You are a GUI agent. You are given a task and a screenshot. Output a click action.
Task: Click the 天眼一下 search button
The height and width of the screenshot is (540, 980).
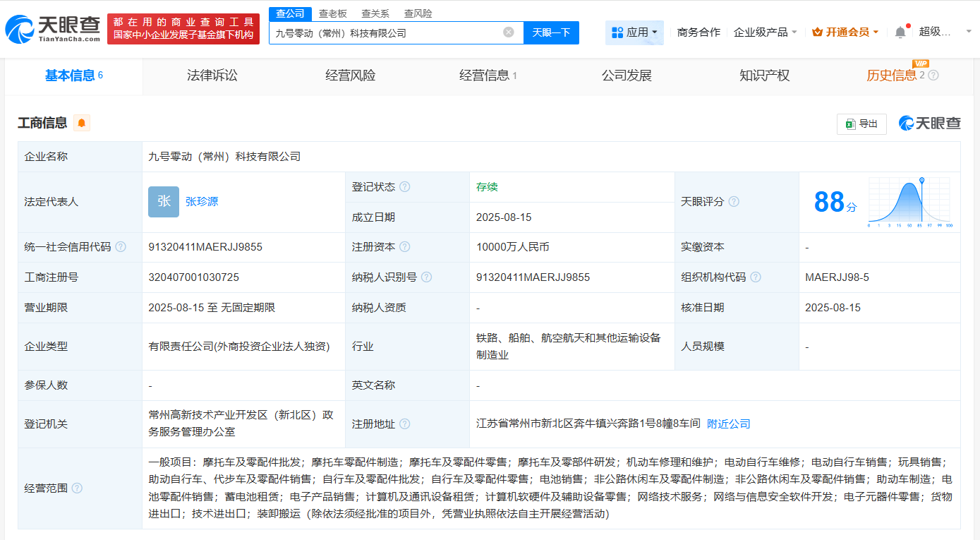pyautogui.click(x=550, y=32)
